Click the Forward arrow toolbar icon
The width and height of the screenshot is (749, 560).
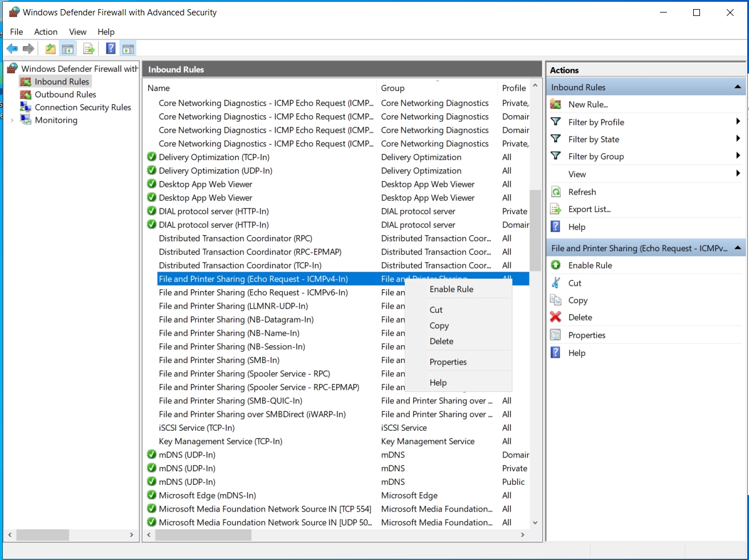tap(29, 49)
